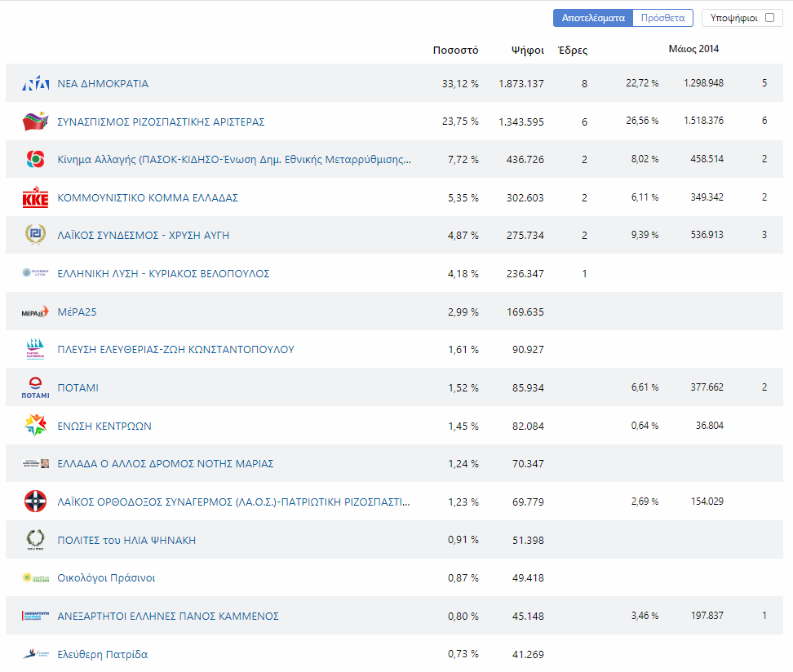Open ΠΛΕΥΣΗ ΕΛΕΥΘΕΡΙΑΣ-ΖΩΗ ΚΩΝΣΤΑΝΤΟΠΟΥΛΟΥ link
The width and height of the screenshot is (793, 672).
[x=175, y=349]
